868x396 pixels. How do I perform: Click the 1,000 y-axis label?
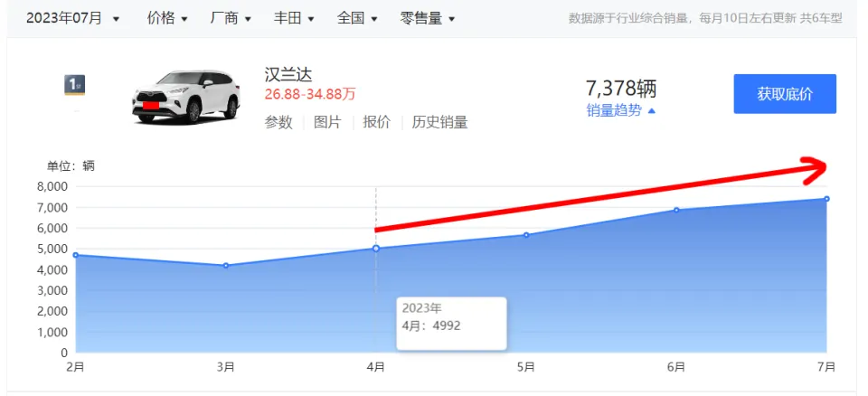tap(52, 332)
